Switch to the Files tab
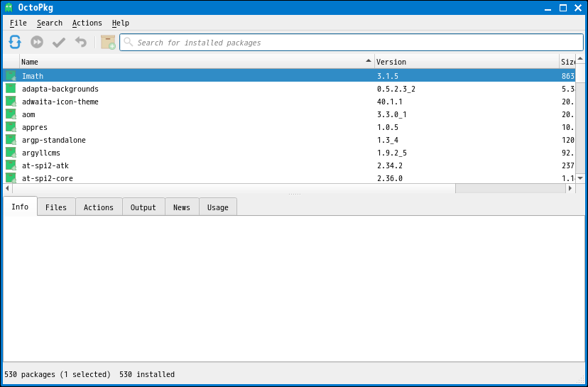The image size is (588, 387). 56,207
